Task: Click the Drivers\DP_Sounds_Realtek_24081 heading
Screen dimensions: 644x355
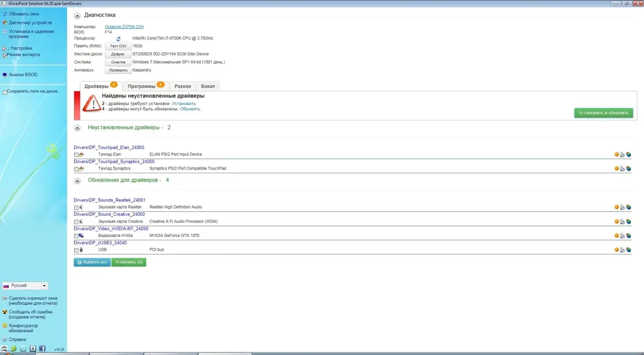Action: pyautogui.click(x=109, y=200)
